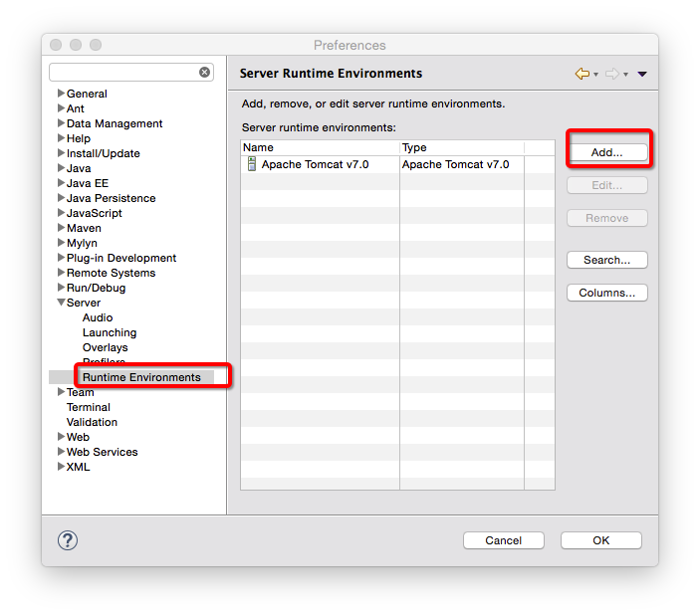Viewport: 700px width, 616px height.
Task: Select the Launching item under Server
Action: (110, 332)
